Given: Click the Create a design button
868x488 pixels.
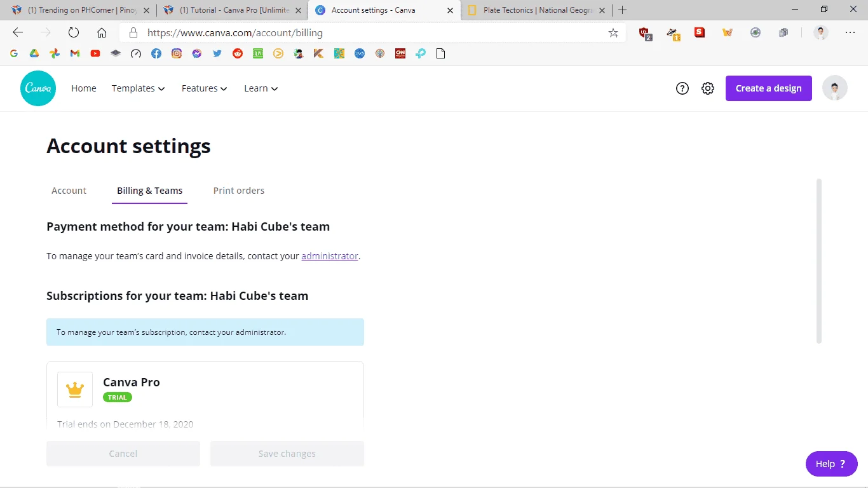Looking at the screenshot, I should tap(769, 88).
